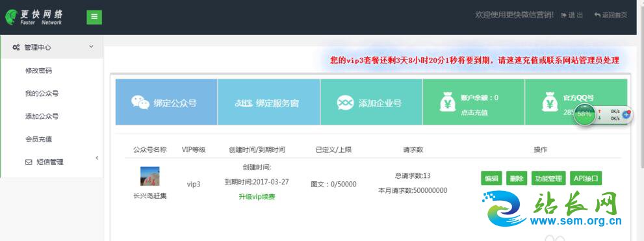Click the 长兴岛赶集 account thumbnail
This screenshot has height=241, width=644.
click(150, 176)
